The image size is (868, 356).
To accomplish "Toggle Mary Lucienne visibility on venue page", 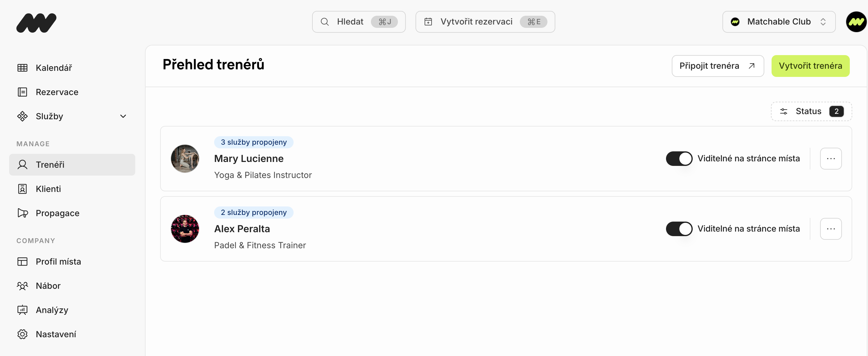I will (x=679, y=159).
